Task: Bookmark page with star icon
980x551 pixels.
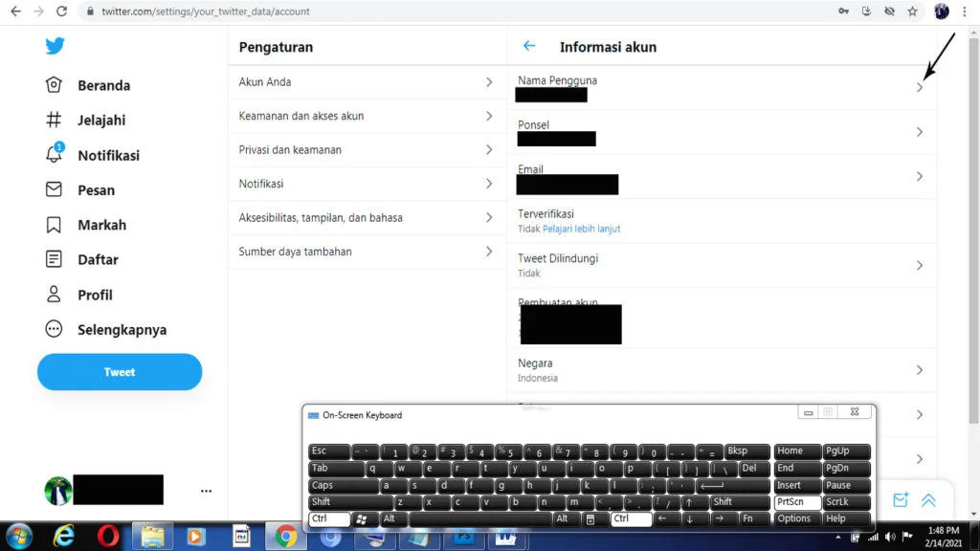Action: pyautogui.click(x=912, y=11)
